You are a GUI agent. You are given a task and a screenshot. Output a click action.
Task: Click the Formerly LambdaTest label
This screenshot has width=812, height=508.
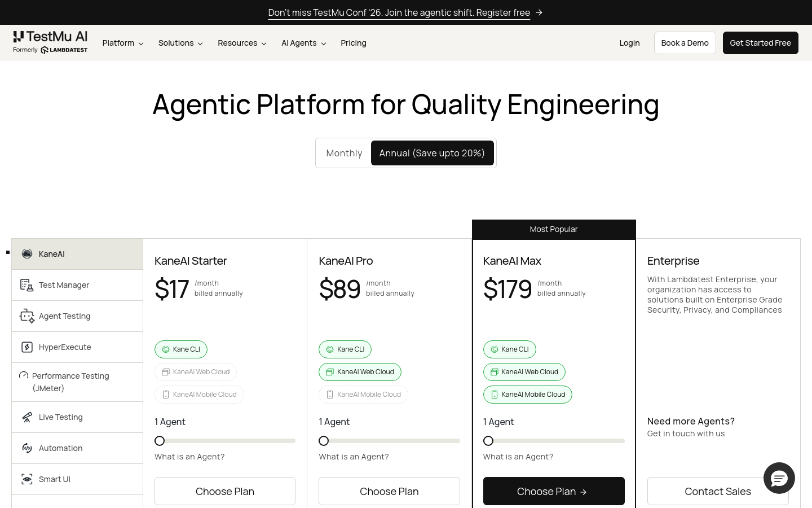(x=50, y=50)
